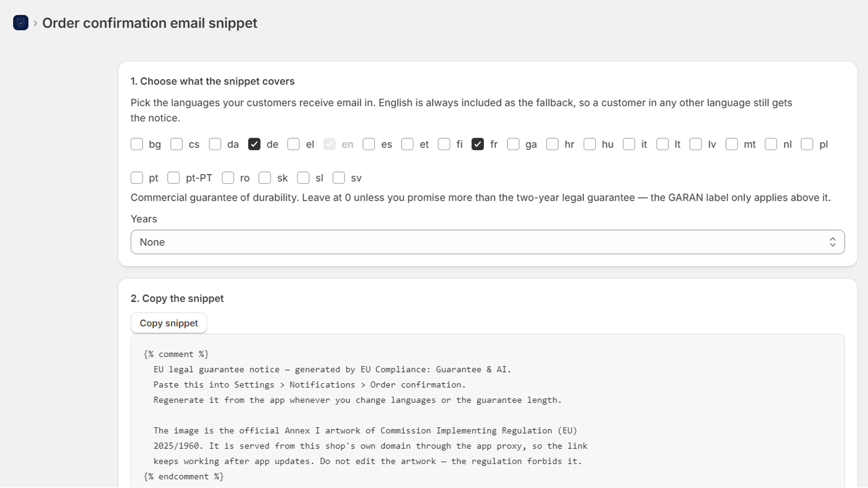Image resolution: width=868 pixels, height=488 pixels.
Task: Uncheck the fr language checkbox
Action: click(477, 144)
